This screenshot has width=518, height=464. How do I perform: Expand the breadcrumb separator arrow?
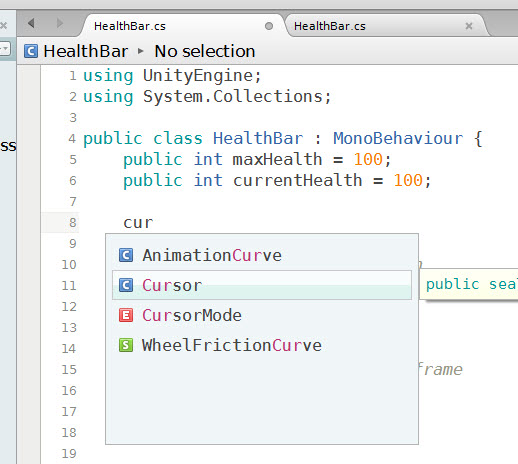141,51
